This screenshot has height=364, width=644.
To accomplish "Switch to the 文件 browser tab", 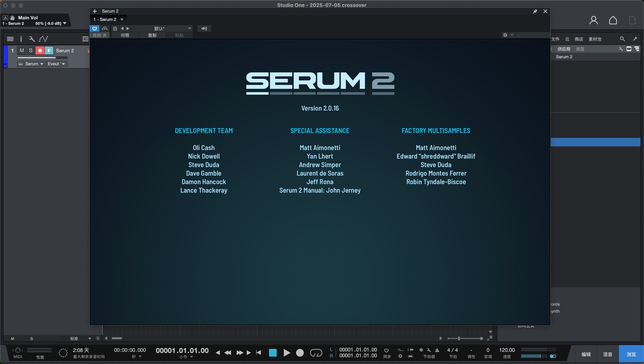I will click(555, 39).
